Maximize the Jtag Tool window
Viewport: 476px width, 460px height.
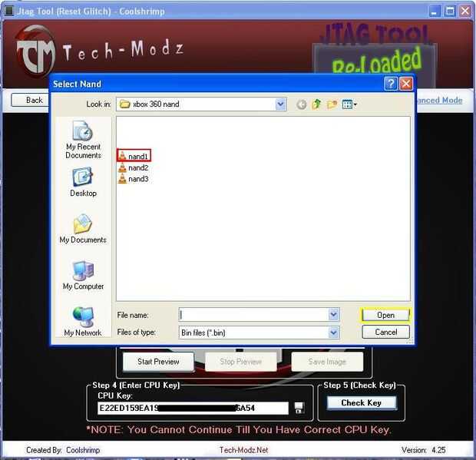coord(450,12)
